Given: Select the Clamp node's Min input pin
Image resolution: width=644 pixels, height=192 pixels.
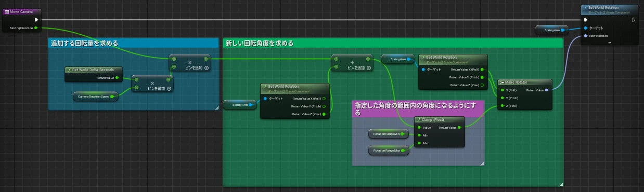Looking at the screenshot, I should pyautogui.click(x=419, y=135).
